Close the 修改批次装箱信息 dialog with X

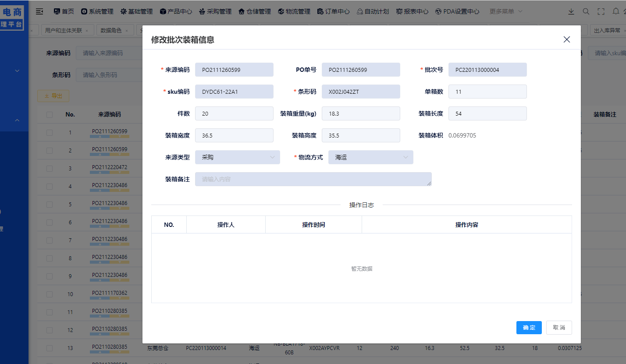566,39
